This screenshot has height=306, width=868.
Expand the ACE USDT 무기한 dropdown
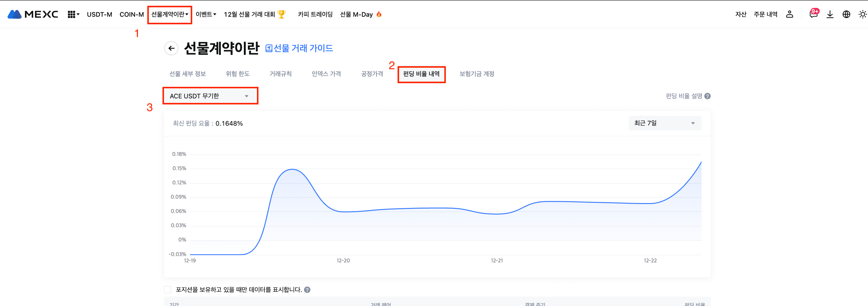(x=210, y=96)
